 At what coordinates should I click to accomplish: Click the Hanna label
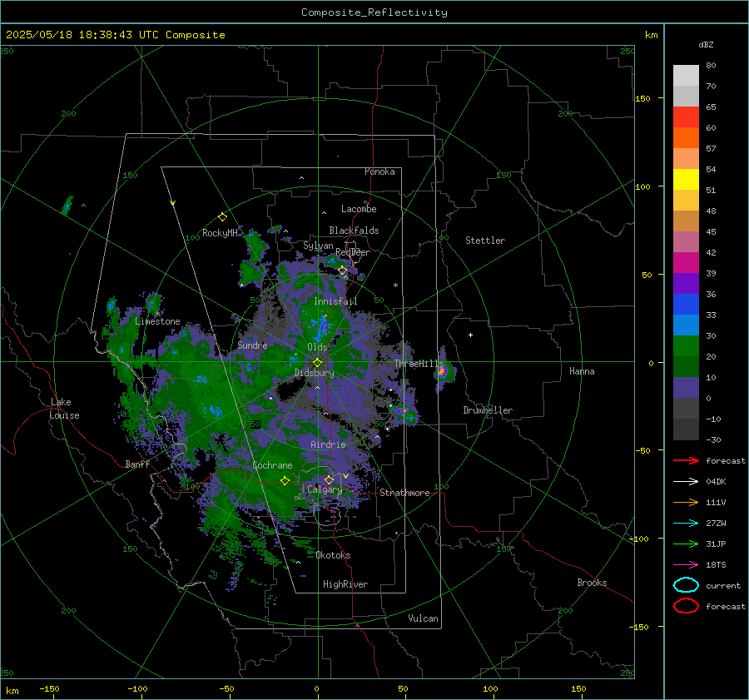tap(582, 371)
